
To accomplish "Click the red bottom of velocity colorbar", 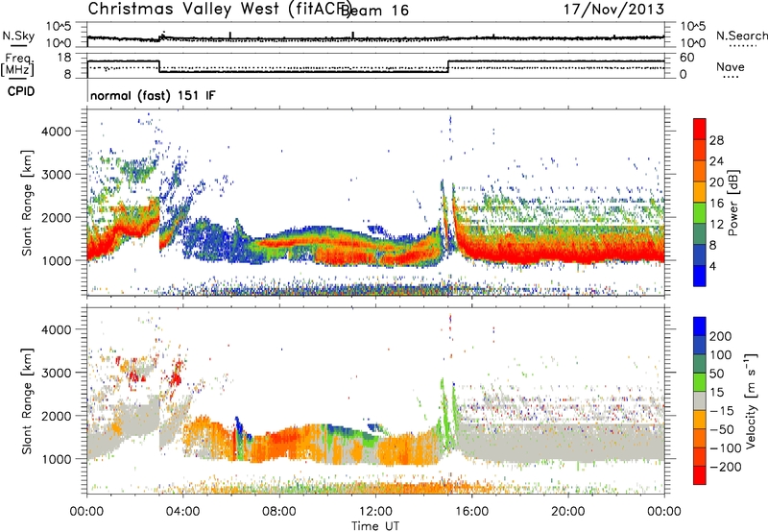I will tap(700, 475).
